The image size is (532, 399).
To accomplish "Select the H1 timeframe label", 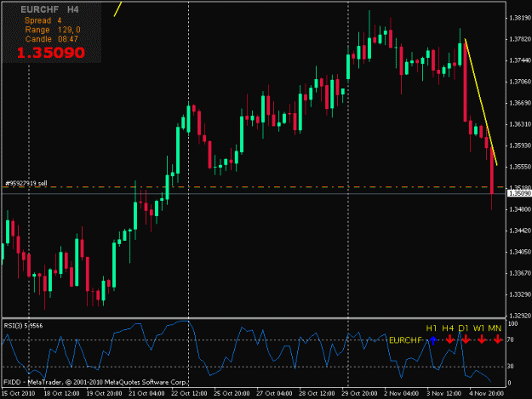I will [x=432, y=328].
